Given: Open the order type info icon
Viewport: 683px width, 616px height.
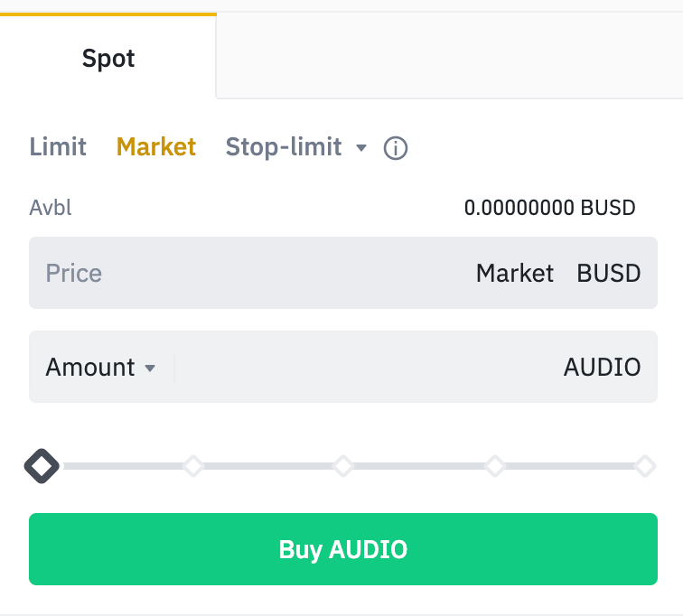Looking at the screenshot, I should (x=396, y=148).
